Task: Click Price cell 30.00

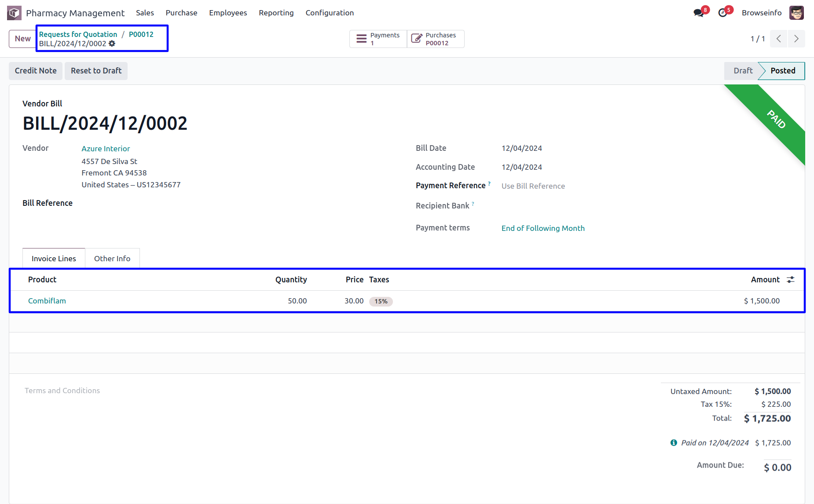Action: coord(354,301)
